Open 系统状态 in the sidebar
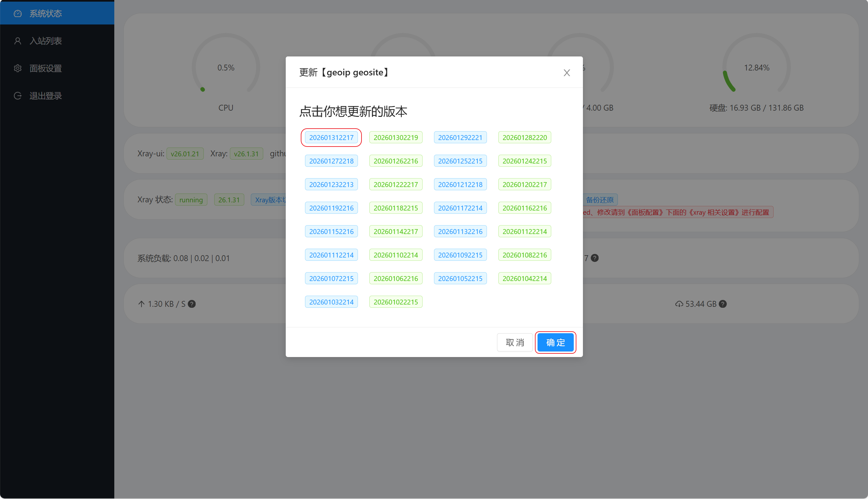868x499 pixels. (57, 13)
